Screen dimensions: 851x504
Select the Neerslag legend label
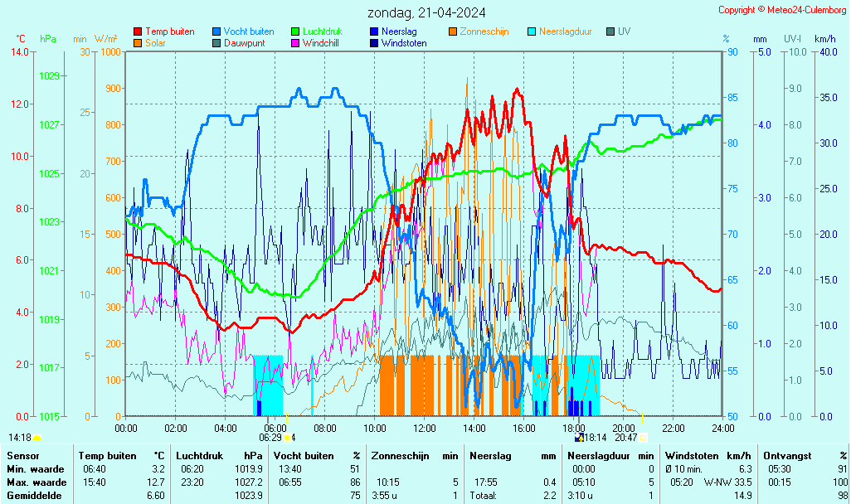[398, 31]
